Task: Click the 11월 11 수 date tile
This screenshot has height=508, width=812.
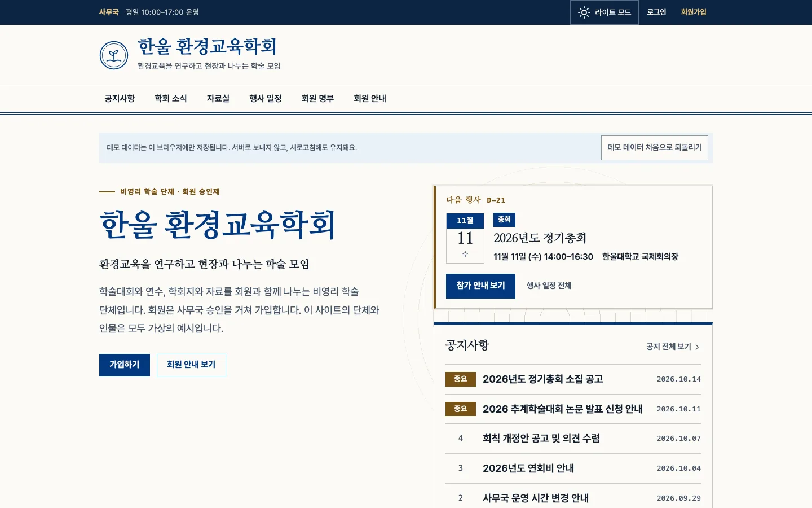Action: coord(465,238)
